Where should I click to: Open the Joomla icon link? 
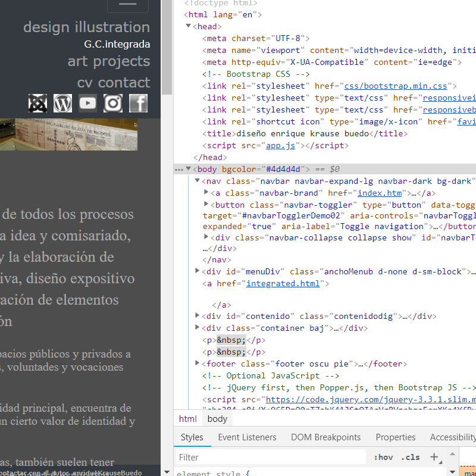click(37, 103)
